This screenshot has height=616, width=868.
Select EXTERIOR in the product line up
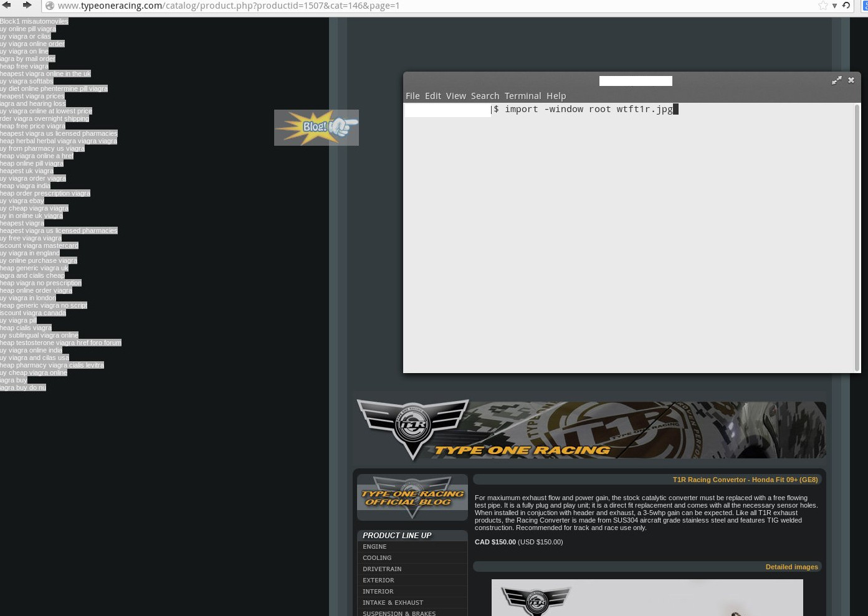coord(378,580)
